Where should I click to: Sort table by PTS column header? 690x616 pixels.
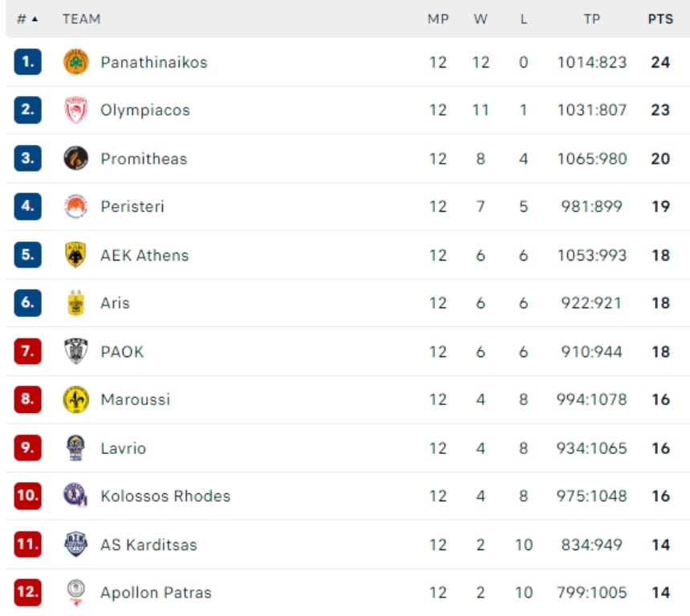coord(660,19)
